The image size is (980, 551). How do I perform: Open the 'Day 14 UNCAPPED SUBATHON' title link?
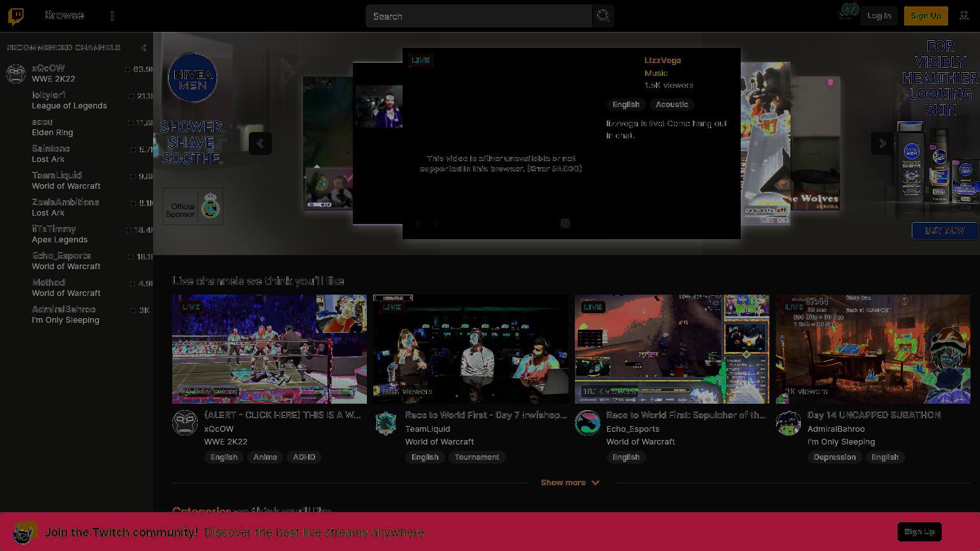[874, 415]
